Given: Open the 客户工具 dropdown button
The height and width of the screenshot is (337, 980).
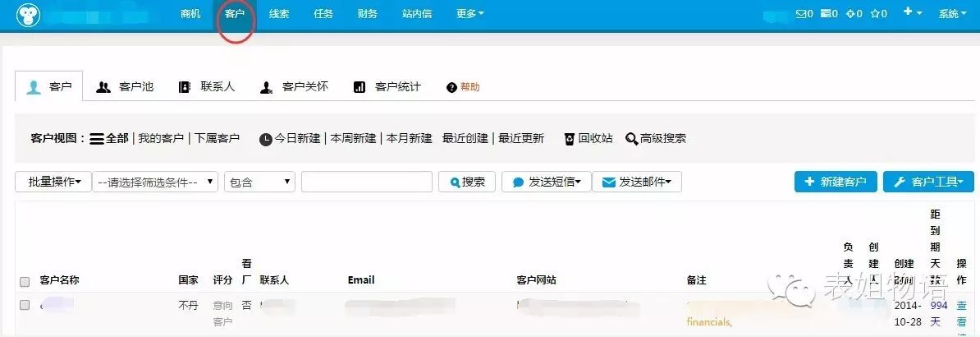Looking at the screenshot, I should click(x=928, y=182).
